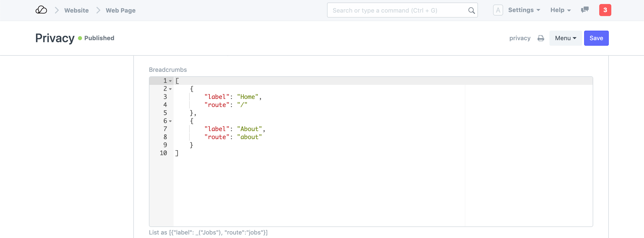Image resolution: width=644 pixels, height=238 pixels.
Task: Go to Website breadcrumb
Action: click(76, 10)
